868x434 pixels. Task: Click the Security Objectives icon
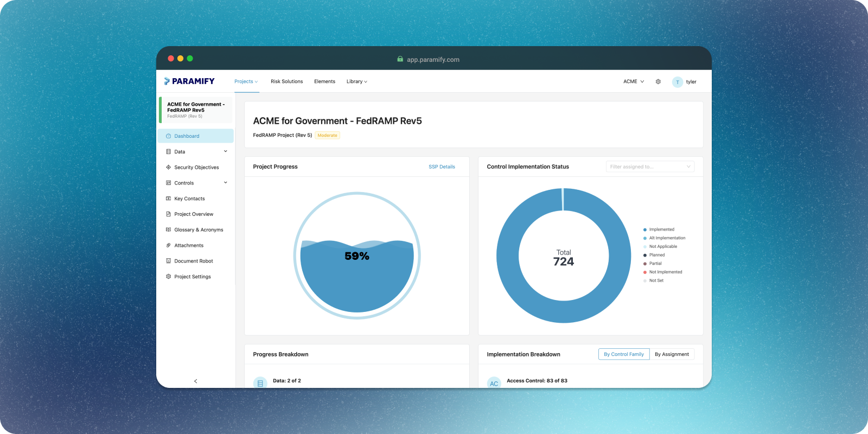point(168,168)
